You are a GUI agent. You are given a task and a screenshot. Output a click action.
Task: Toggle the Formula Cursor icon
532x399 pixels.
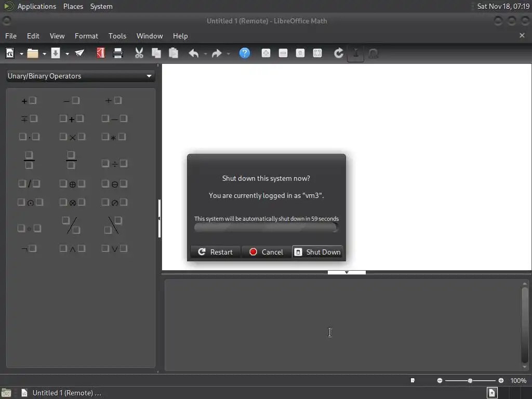[x=355, y=53]
